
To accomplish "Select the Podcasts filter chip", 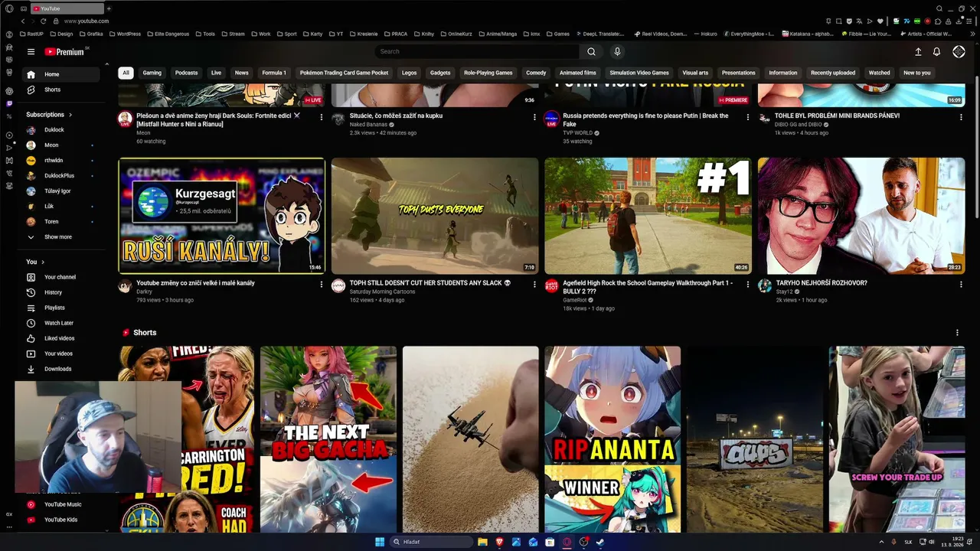I will 186,73.
